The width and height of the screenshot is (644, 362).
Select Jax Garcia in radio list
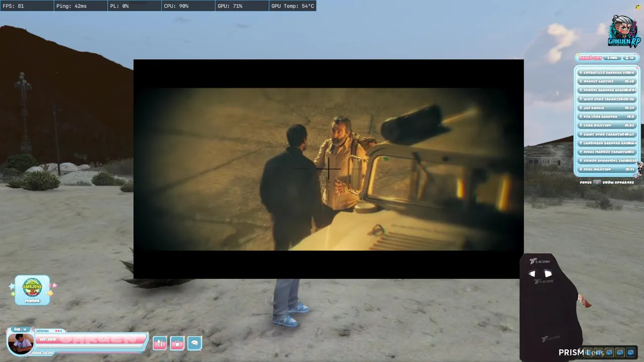click(x=607, y=108)
